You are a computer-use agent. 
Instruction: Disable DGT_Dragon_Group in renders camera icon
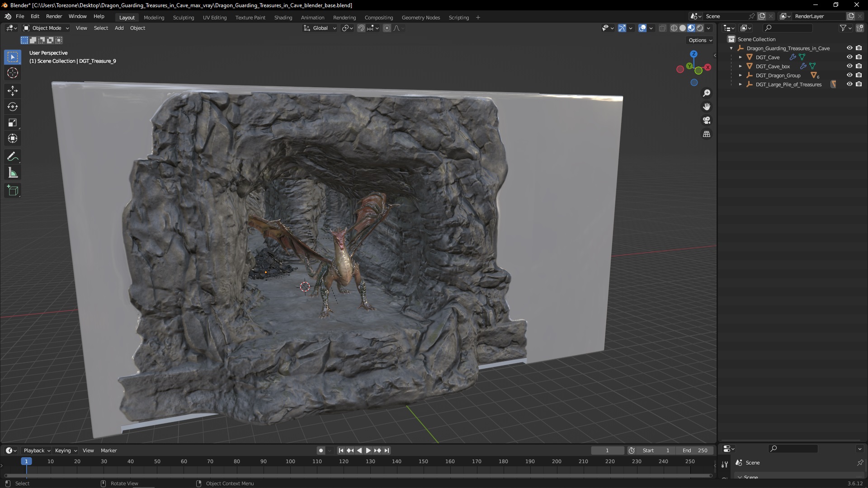pos(859,75)
